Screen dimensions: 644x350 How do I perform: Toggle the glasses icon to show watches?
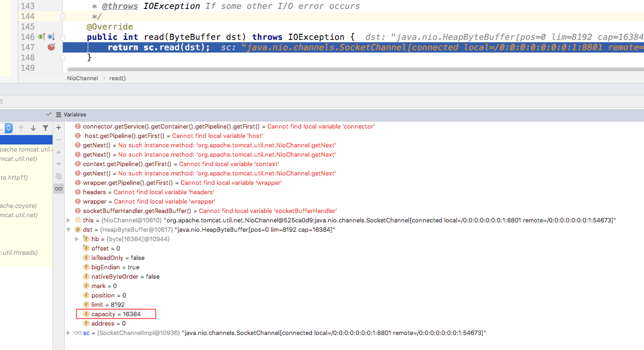click(x=59, y=189)
